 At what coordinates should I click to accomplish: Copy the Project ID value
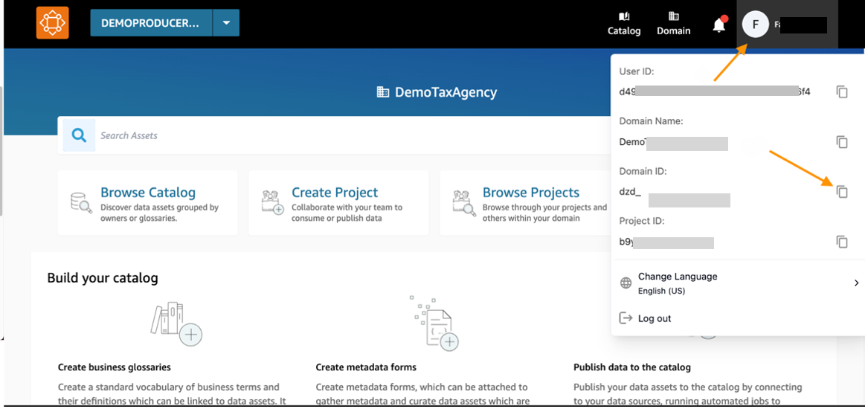click(x=841, y=242)
